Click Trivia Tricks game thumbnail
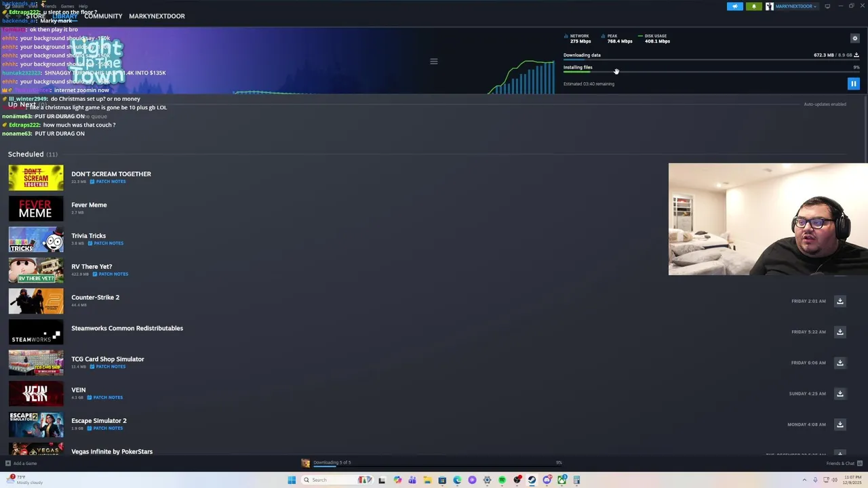 pos(36,239)
